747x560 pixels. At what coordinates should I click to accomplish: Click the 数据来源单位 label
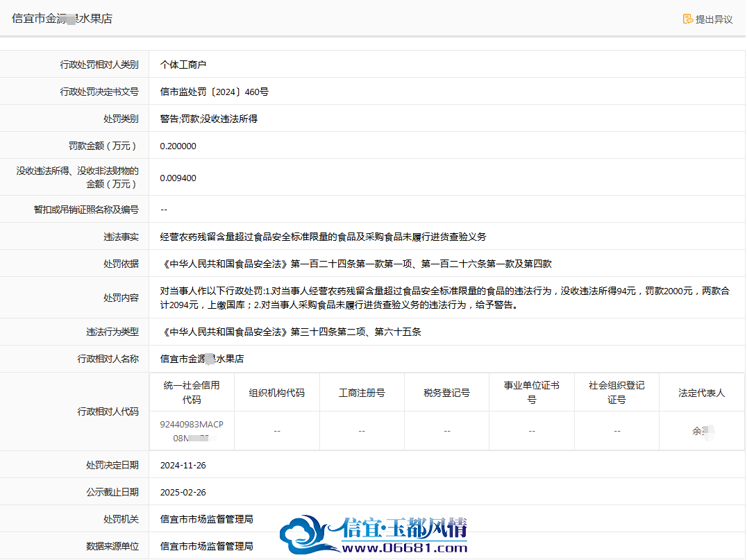point(112,547)
